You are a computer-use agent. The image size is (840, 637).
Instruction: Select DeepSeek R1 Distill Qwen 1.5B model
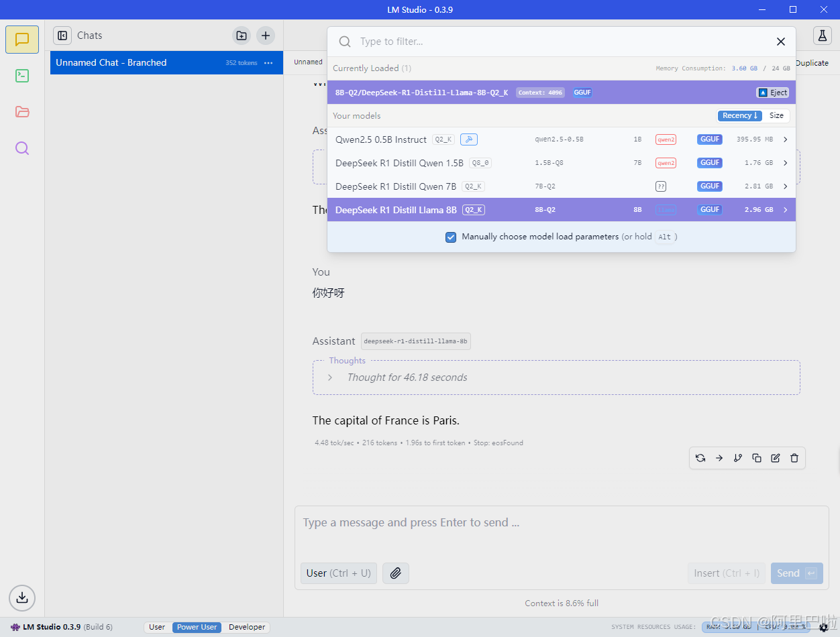pos(562,163)
